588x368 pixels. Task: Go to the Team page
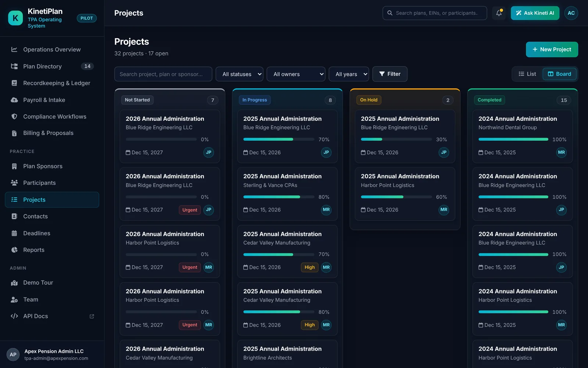[52, 300]
